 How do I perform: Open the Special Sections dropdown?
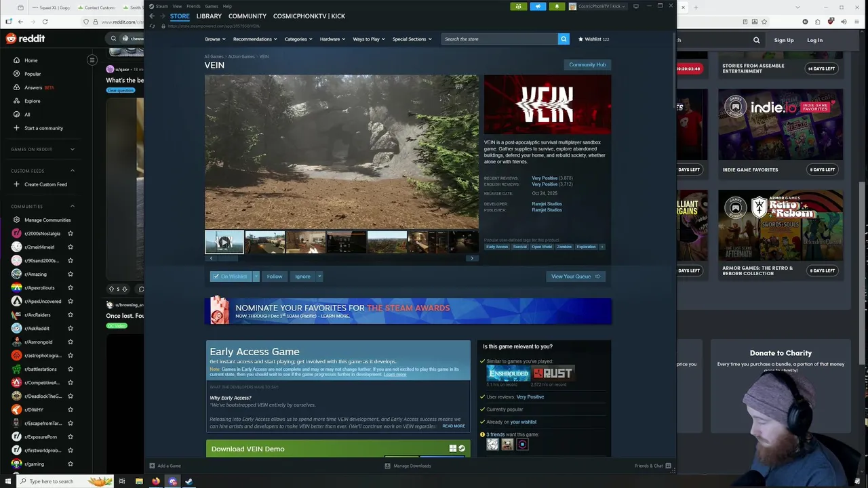pos(412,39)
